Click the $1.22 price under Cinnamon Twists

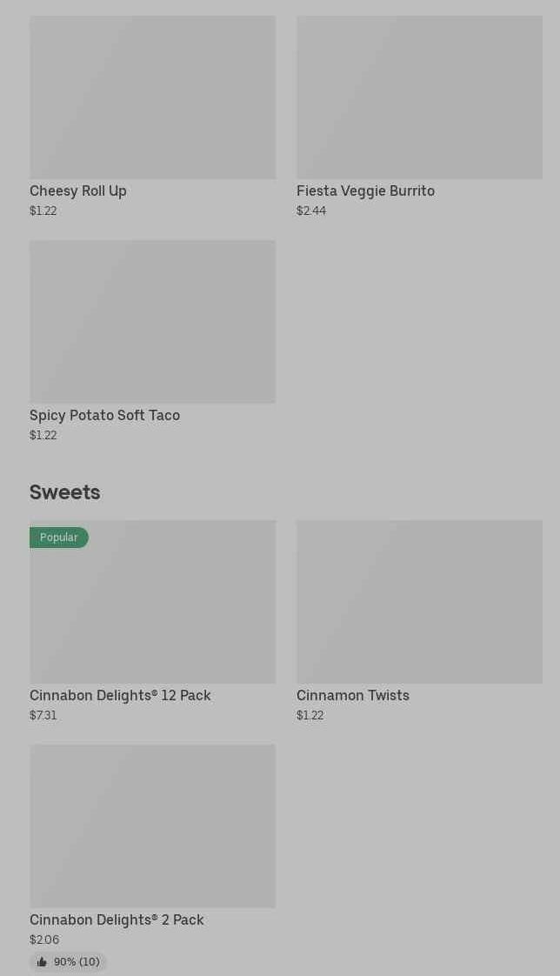310,715
